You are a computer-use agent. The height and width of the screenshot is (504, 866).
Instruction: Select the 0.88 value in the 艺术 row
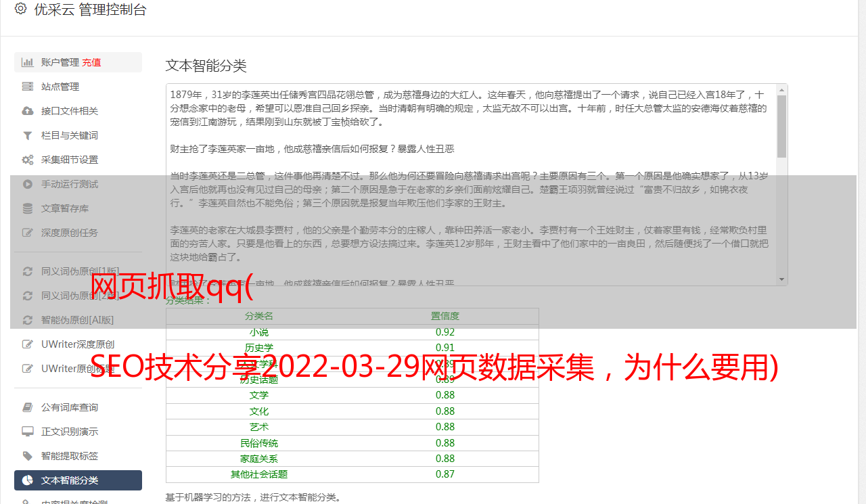[445, 427]
